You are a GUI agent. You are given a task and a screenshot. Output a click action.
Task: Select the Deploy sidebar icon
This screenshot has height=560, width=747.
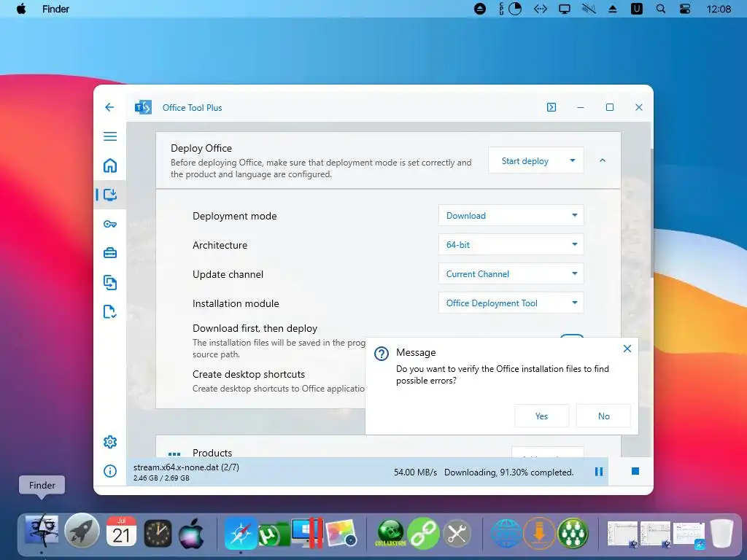pyautogui.click(x=110, y=195)
